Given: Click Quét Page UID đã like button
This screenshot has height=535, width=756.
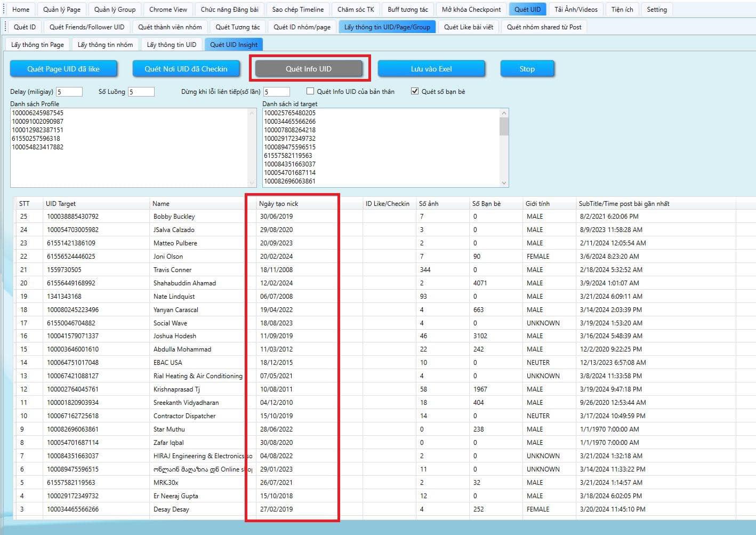Looking at the screenshot, I should (x=63, y=69).
